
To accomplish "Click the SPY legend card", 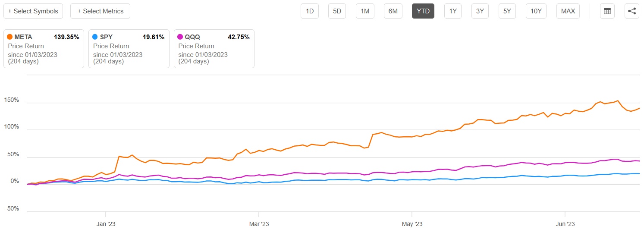I will [x=129, y=49].
